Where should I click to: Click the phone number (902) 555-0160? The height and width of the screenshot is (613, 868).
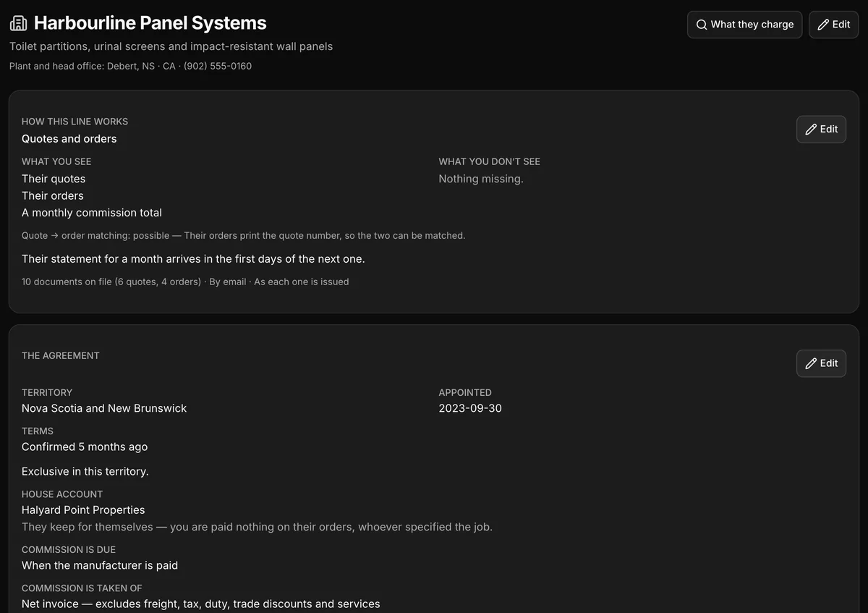218,66
